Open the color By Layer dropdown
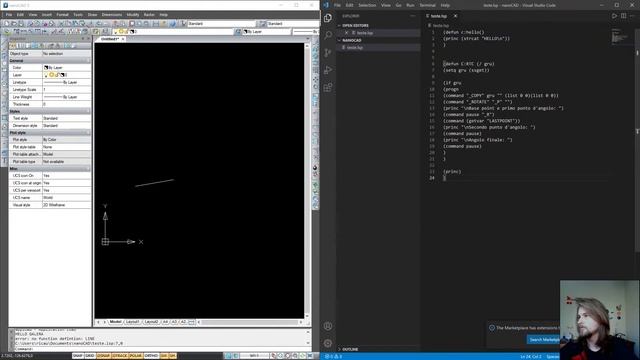This screenshot has height=360, width=640. point(267,31)
